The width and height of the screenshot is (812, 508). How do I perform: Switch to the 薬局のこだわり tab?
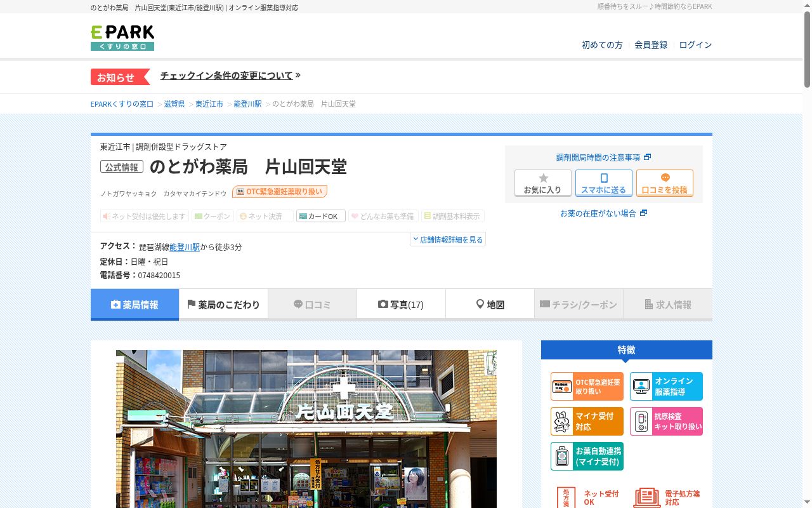coord(223,304)
